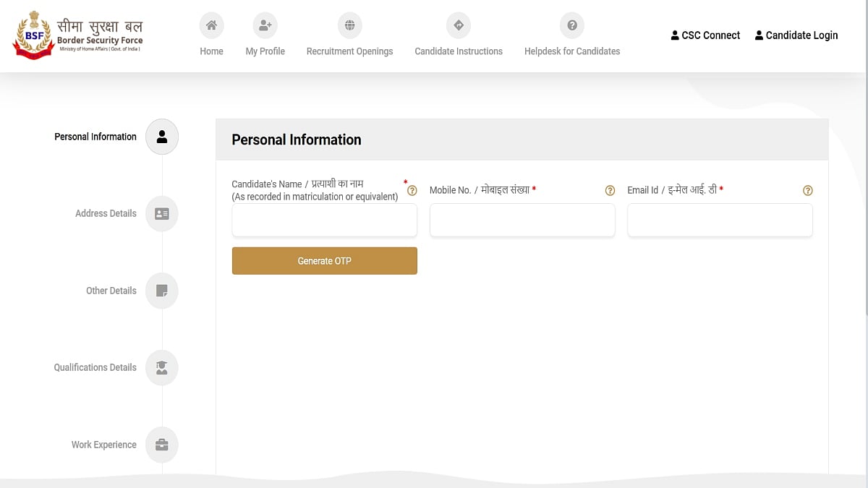Show help tooltip for Email Id
Screen dimensions: 868x488
(x=808, y=191)
